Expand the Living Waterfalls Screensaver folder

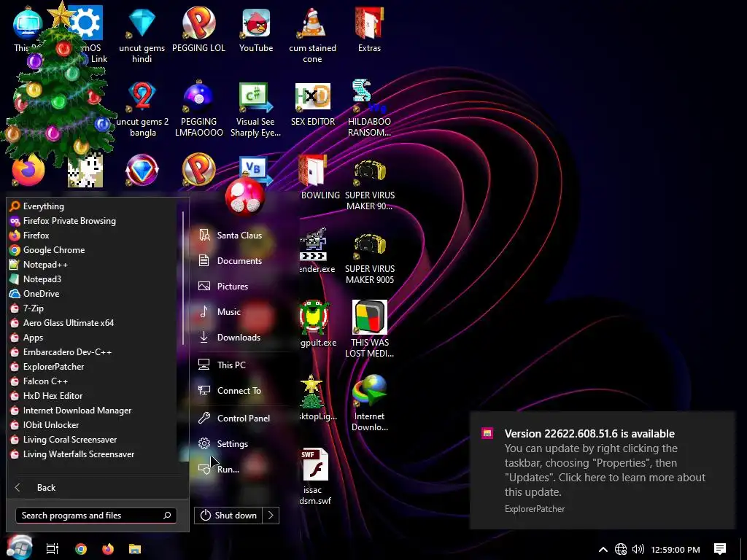coord(93,454)
